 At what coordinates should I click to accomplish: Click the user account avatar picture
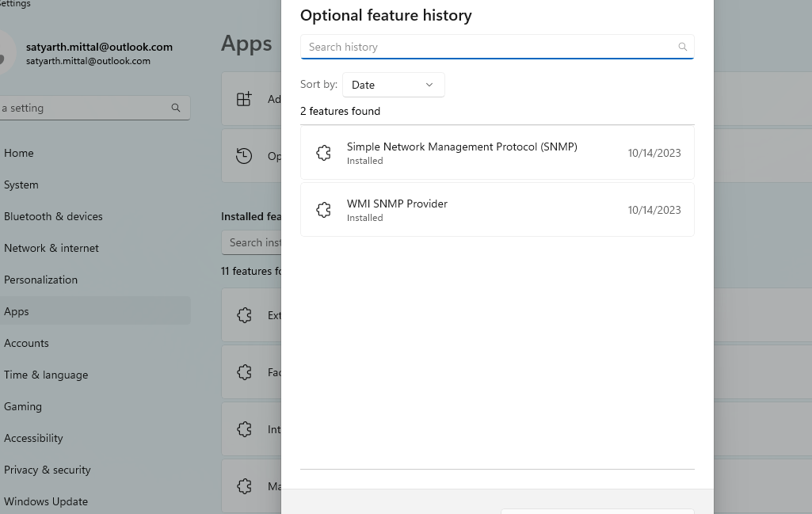(x=2, y=53)
